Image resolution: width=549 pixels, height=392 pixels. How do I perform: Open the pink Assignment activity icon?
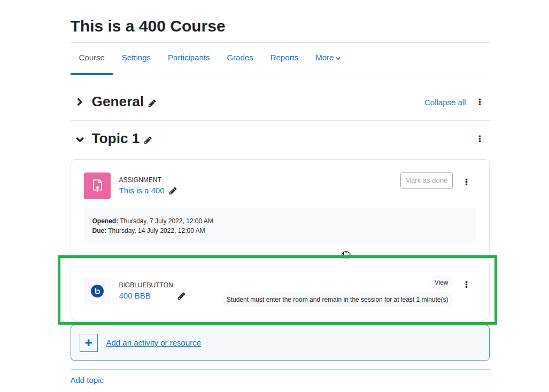pyautogui.click(x=97, y=186)
